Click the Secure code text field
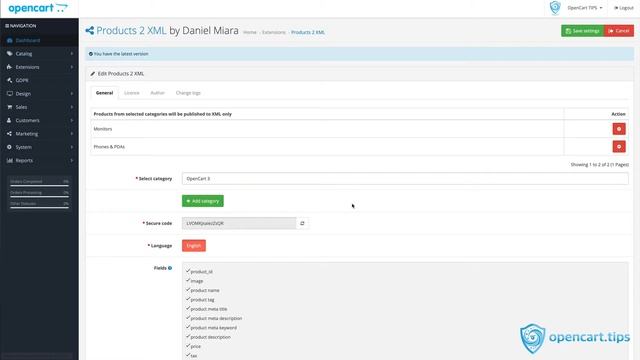Screen dimensions: 640x360 239,223
